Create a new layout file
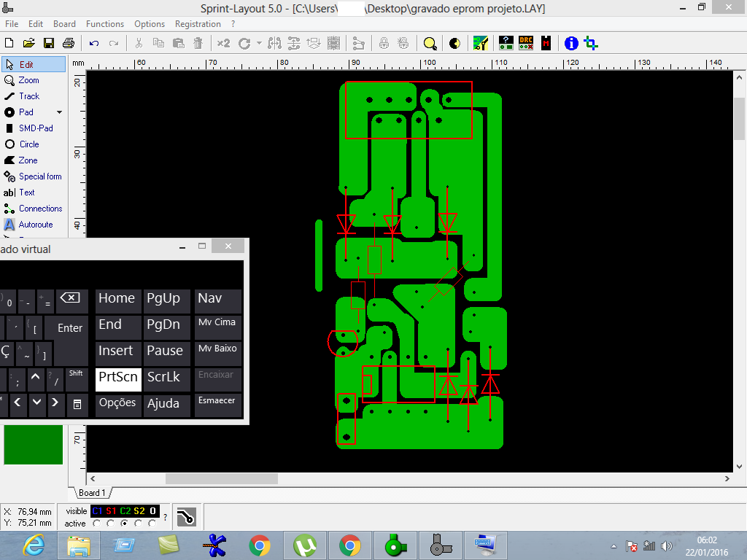Image resolution: width=747 pixels, height=560 pixels. tap(9, 43)
